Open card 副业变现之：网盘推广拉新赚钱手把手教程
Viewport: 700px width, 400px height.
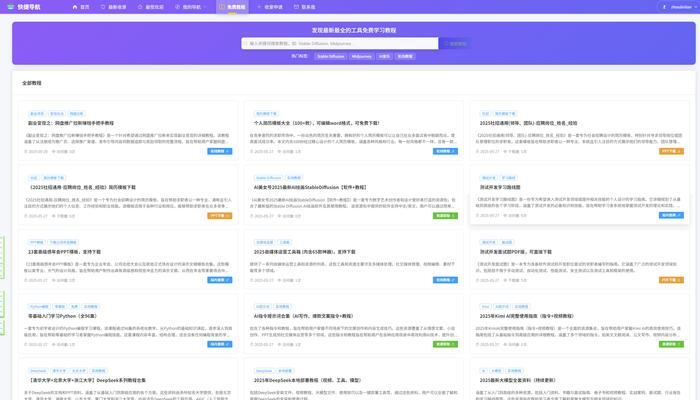71,123
